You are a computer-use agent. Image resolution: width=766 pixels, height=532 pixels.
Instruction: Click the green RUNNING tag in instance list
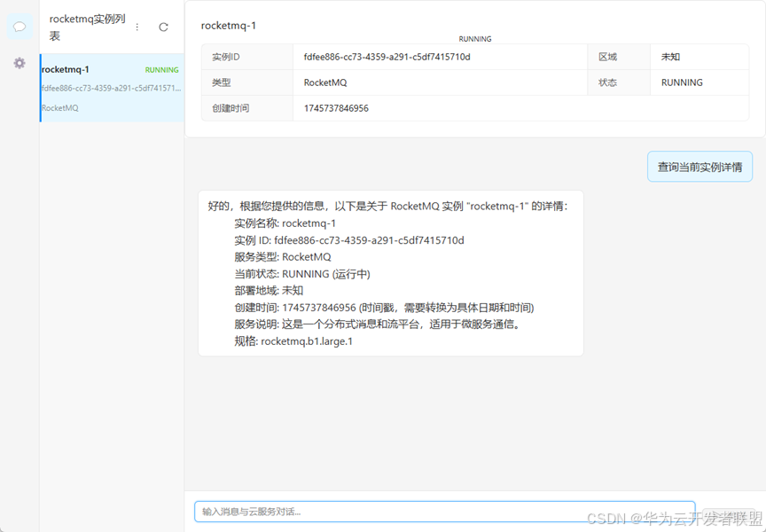(x=161, y=70)
